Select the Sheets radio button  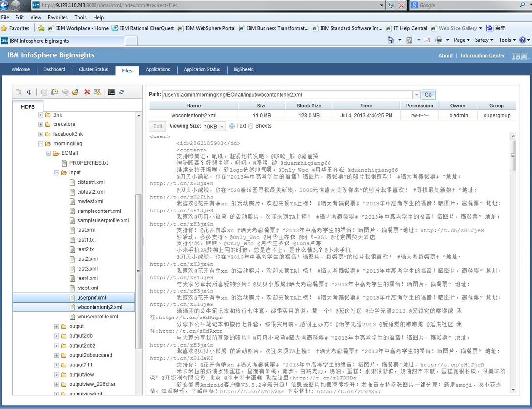[250, 126]
